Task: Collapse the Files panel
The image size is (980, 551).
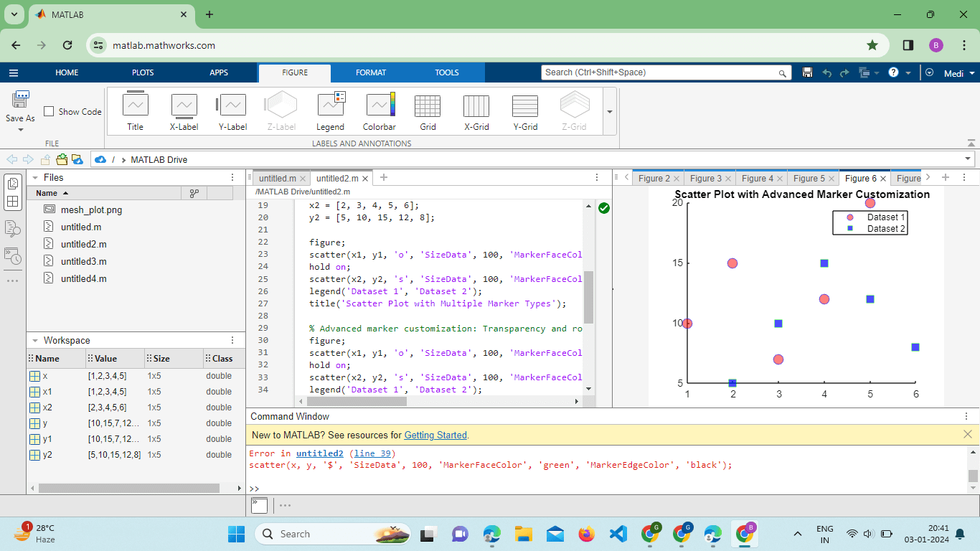Action: [x=35, y=177]
